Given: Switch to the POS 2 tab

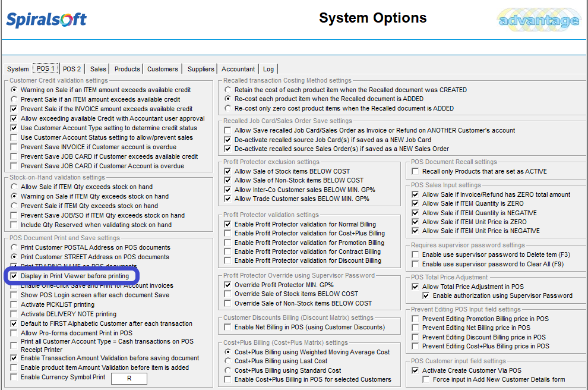Looking at the screenshot, I should (x=72, y=69).
